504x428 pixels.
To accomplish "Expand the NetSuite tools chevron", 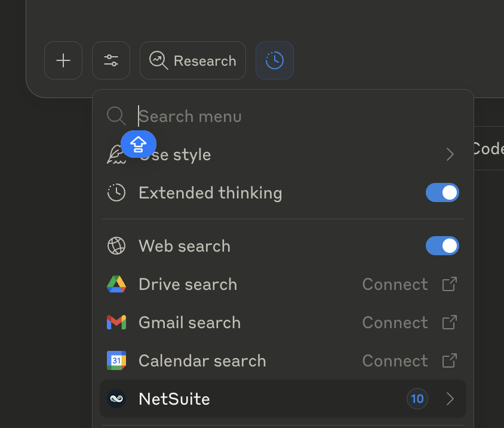I will coord(450,399).
